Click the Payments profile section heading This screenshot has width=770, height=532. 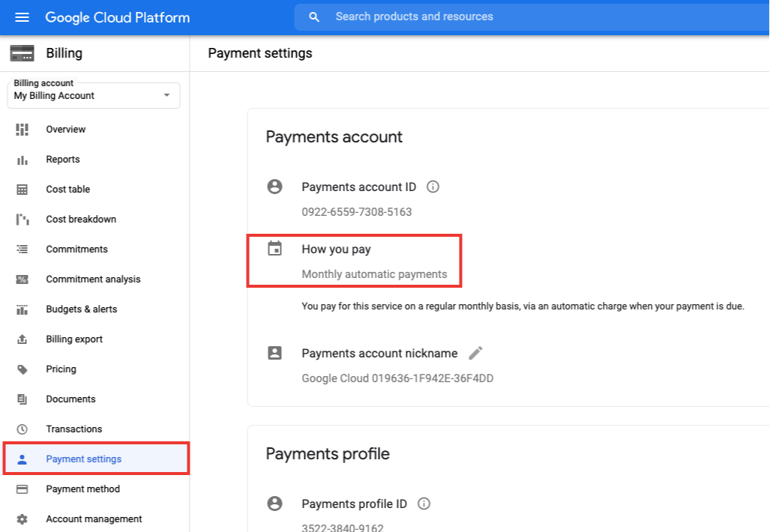pyautogui.click(x=328, y=454)
